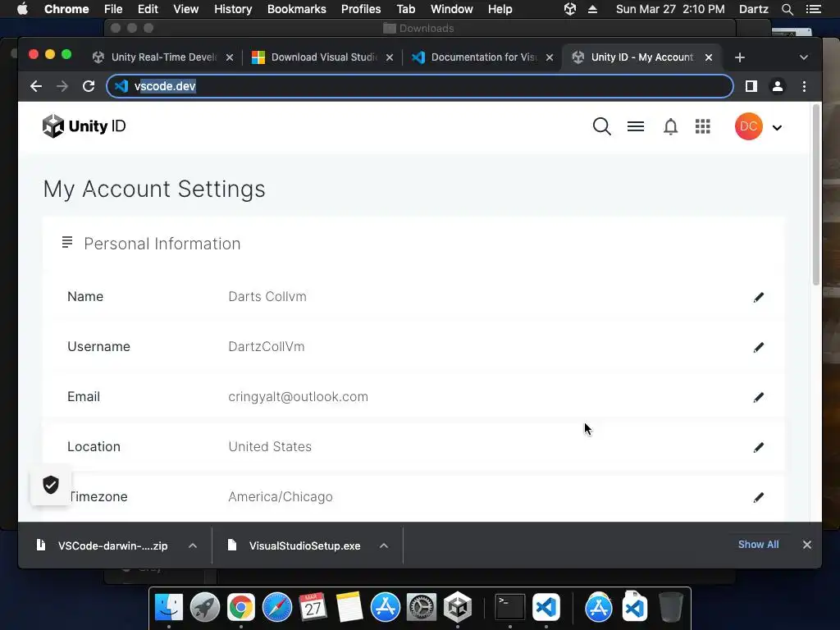
Task: Open the Trash from the Dock
Action: tap(670, 607)
